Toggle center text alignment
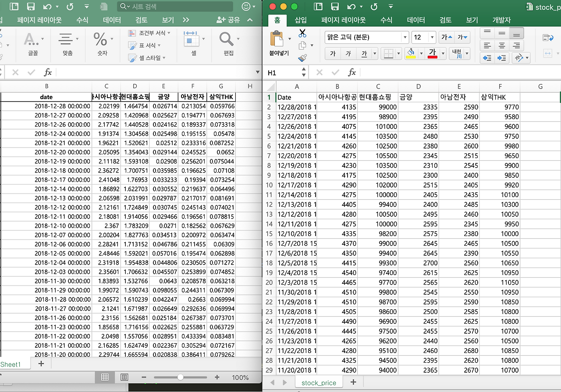 tap(502, 45)
